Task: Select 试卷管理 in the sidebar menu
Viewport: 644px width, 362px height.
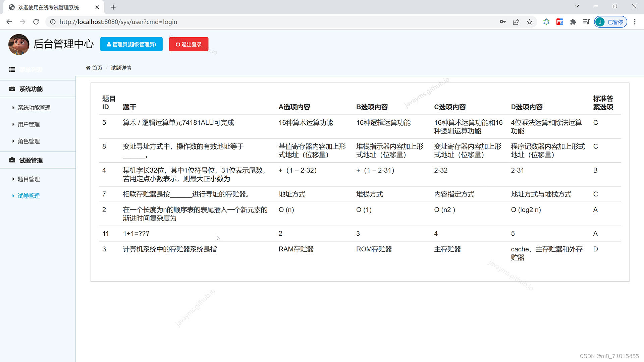Action: pyautogui.click(x=29, y=196)
